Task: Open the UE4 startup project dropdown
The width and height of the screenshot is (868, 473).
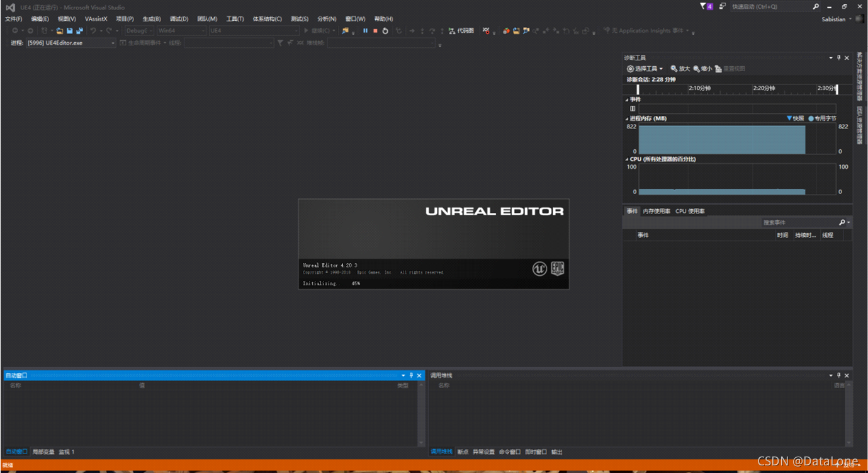Action: [254, 31]
